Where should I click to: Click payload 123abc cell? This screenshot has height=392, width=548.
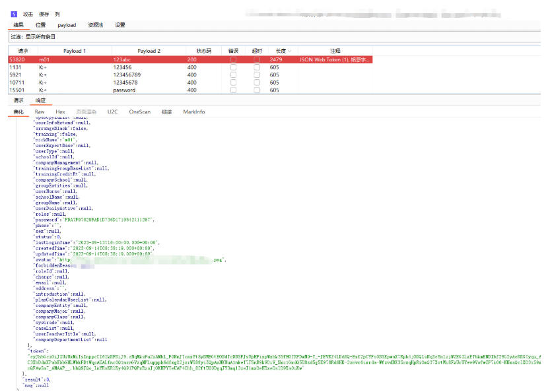point(122,60)
